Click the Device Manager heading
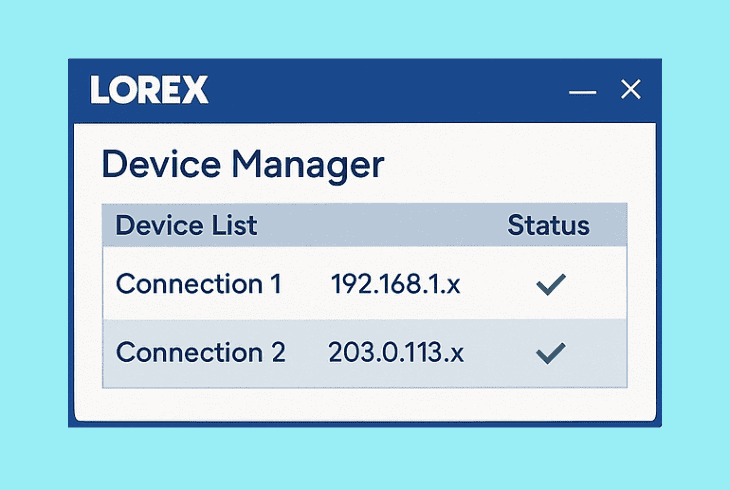The height and width of the screenshot is (490, 730). point(243,165)
